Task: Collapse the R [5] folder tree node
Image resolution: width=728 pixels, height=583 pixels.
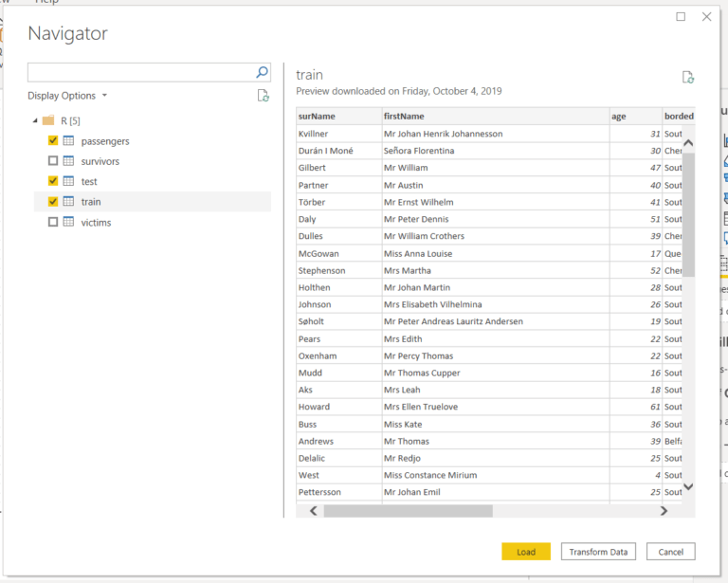Action: point(36,120)
